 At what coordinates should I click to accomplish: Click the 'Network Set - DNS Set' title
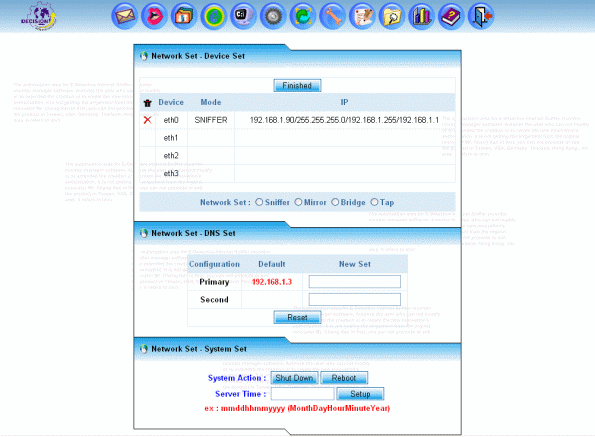[193, 233]
